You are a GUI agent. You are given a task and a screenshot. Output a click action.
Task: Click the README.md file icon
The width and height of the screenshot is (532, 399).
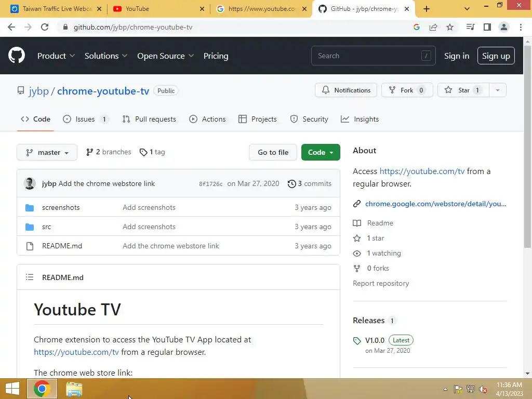[30, 246]
